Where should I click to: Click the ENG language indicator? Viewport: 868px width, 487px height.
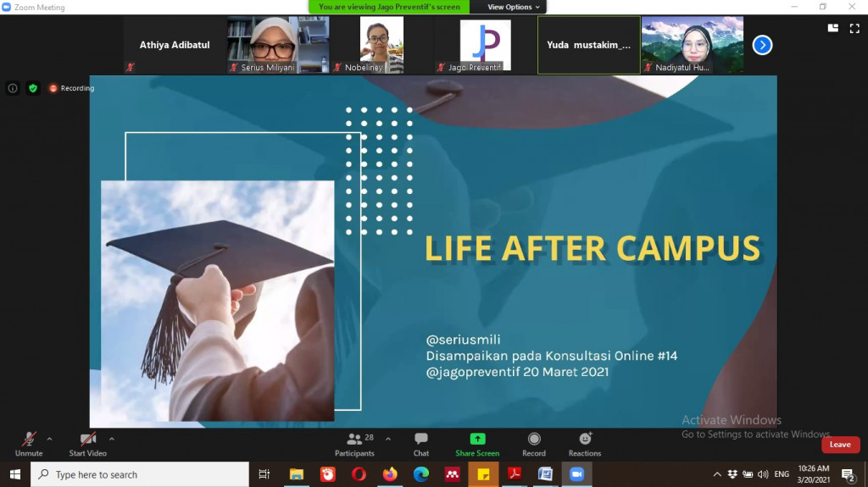click(x=782, y=474)
